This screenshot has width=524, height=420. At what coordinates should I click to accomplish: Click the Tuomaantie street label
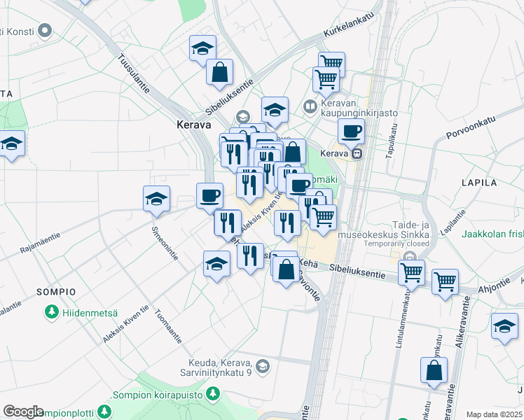[x=168, y=326]
